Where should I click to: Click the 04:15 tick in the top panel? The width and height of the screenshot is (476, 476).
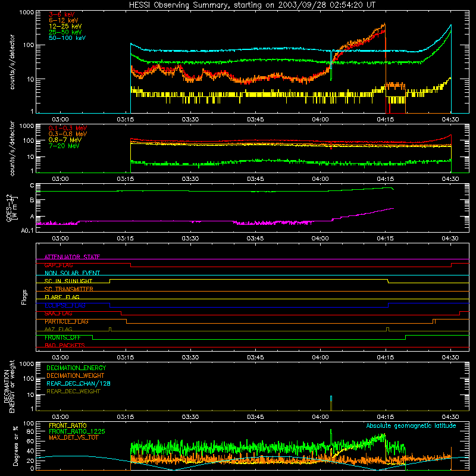[385, 120]
